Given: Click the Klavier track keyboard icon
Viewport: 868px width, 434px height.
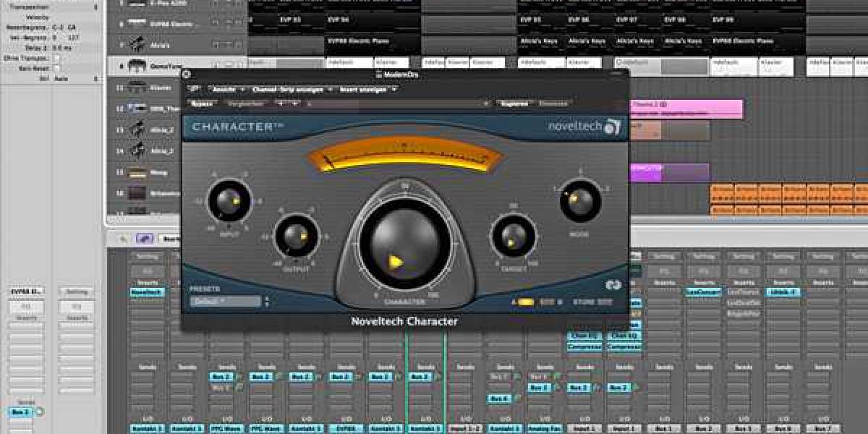Looking at the screenshot, I should tap(136, 88).
